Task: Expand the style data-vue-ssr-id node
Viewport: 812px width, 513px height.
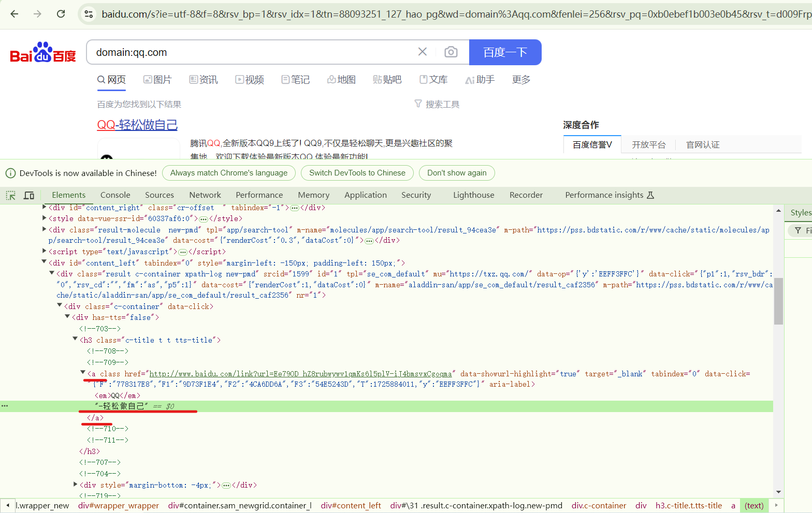Action: (x=44, y=218)
